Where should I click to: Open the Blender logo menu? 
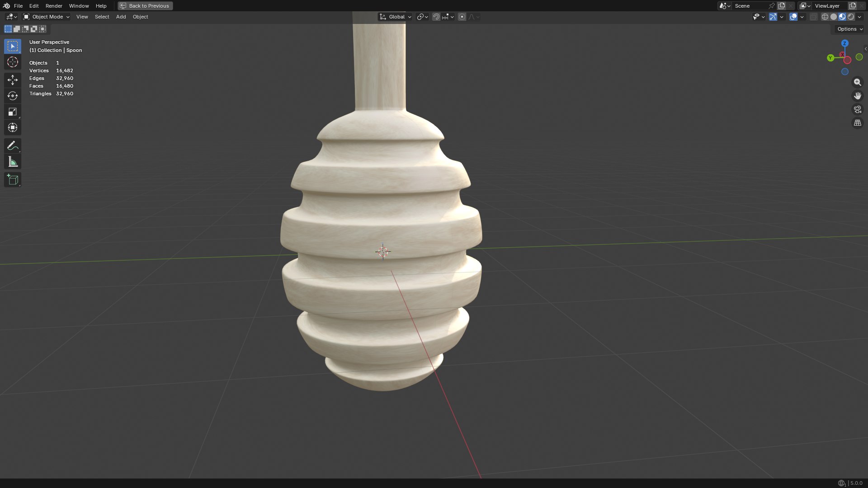(6, 6)
